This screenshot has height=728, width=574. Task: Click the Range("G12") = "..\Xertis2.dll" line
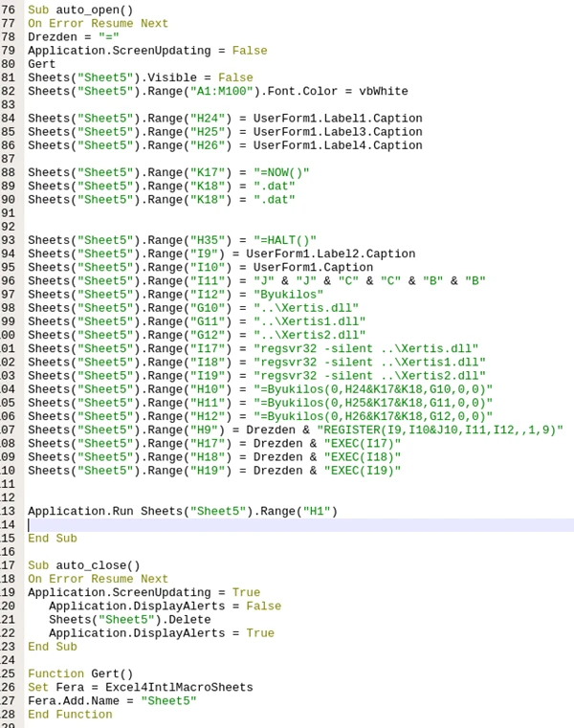tap(197, 335)
